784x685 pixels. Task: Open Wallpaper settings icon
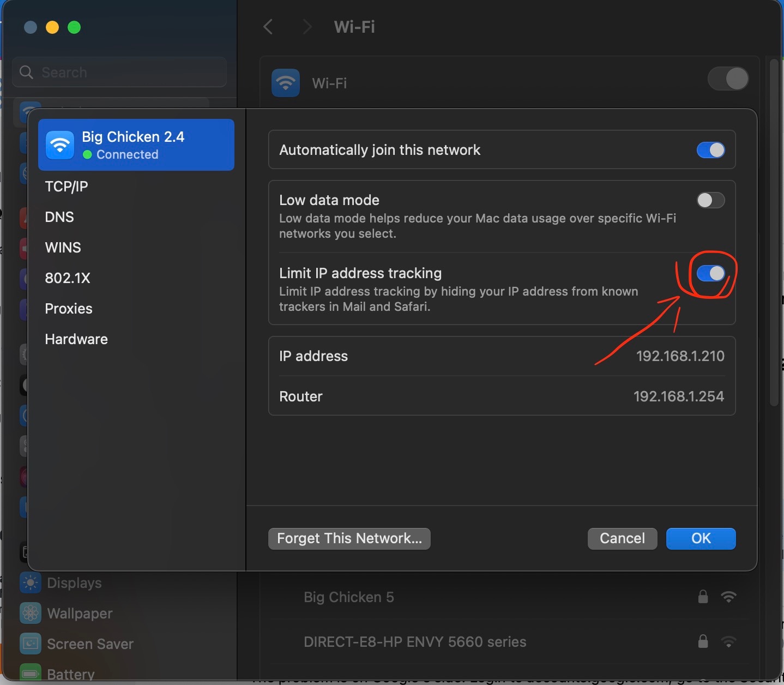pyautogui.click(x=31, y=614)
